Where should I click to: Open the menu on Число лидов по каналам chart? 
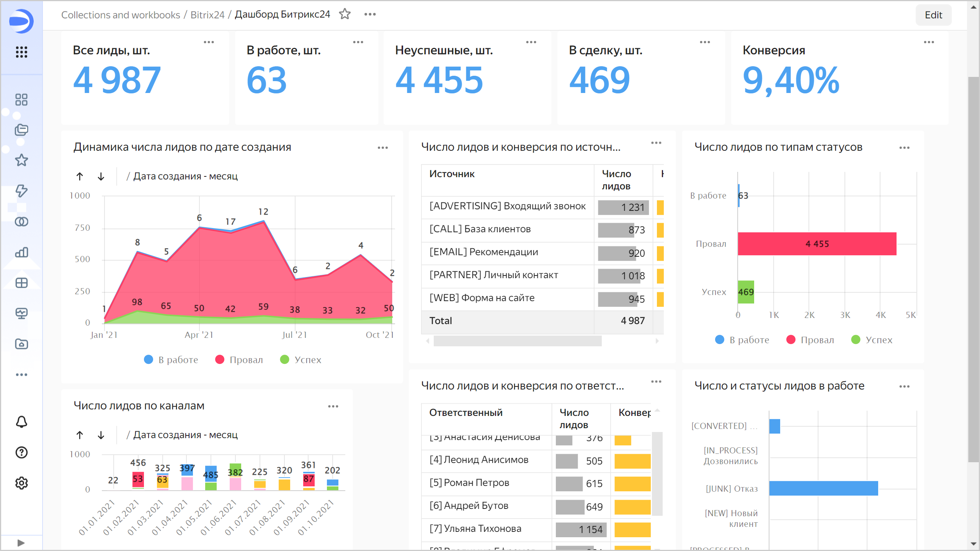(332, 406)
